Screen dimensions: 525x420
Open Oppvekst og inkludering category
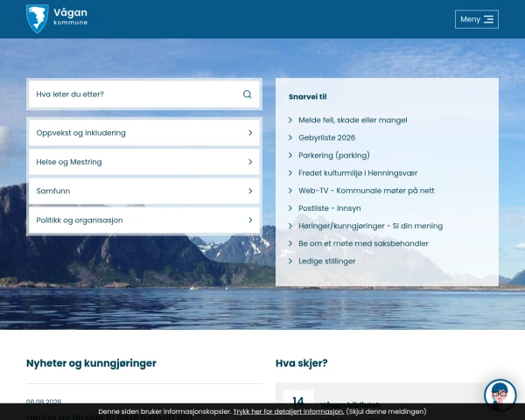pyautogui.click(x=144, y=133)
